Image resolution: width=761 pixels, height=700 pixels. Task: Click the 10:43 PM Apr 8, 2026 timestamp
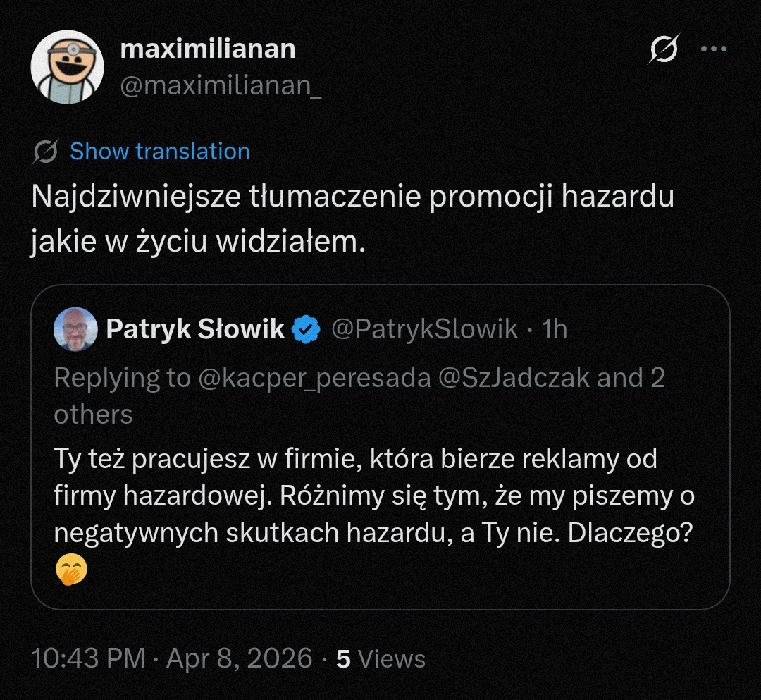[x=171, y=658]
